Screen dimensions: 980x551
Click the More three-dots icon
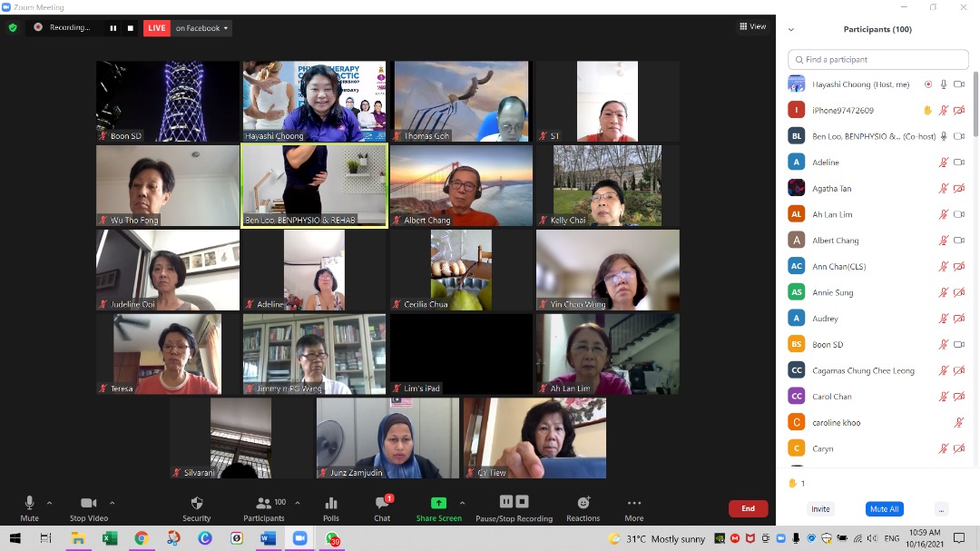(634, 503)
